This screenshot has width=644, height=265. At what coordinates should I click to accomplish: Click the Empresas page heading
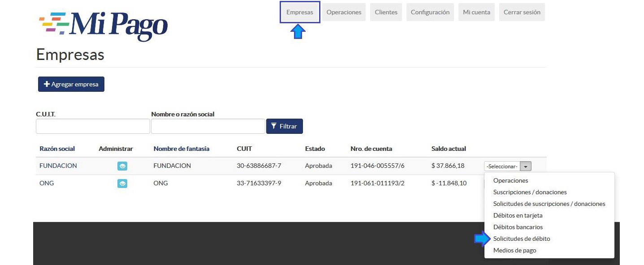70,55
